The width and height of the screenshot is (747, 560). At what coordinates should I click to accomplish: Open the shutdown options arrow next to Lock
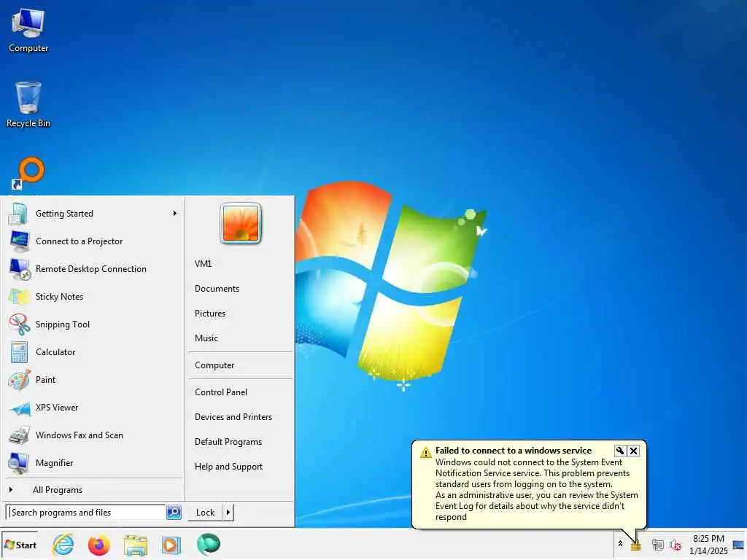coord(228,513)
